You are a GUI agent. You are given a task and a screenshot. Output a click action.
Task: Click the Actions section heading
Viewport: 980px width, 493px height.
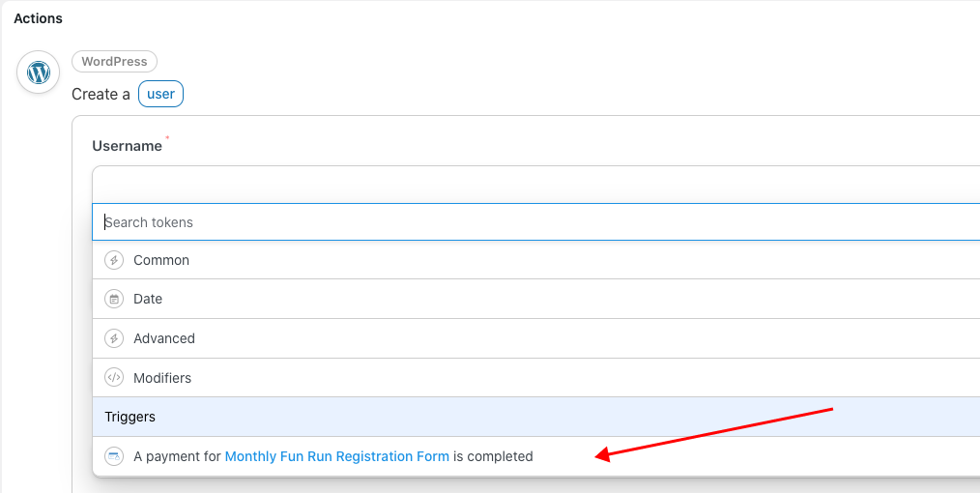coord(38,18)
